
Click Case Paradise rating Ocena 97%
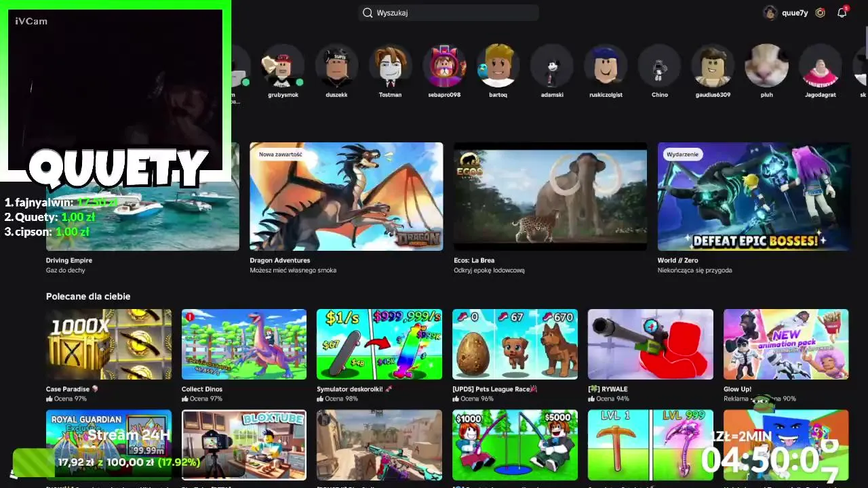[x=66, y=399]
